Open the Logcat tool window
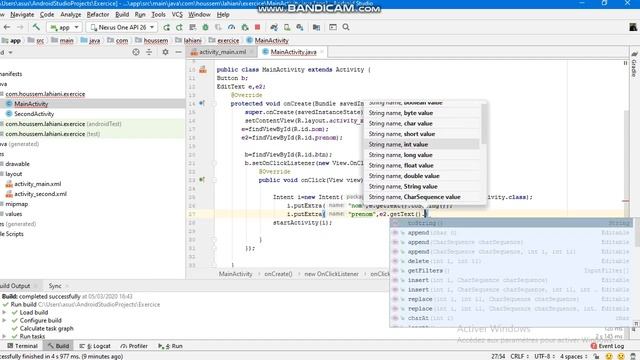This screenshot has width=640, height=360. [95, 346]
